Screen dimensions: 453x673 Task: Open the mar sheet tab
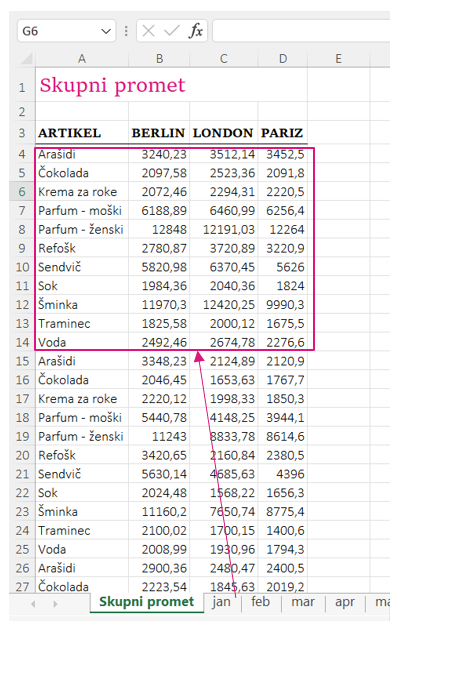(303, 602)
